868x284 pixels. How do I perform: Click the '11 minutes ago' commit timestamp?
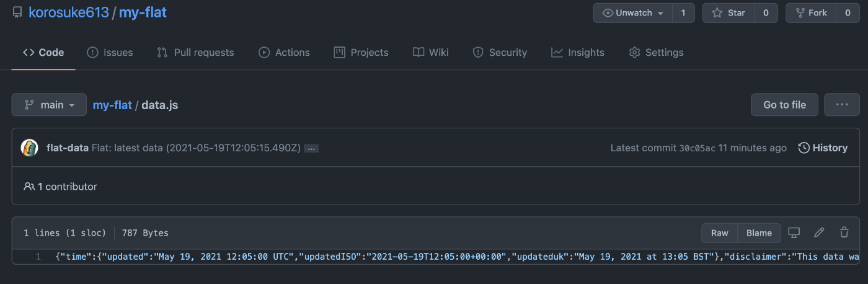753,148
